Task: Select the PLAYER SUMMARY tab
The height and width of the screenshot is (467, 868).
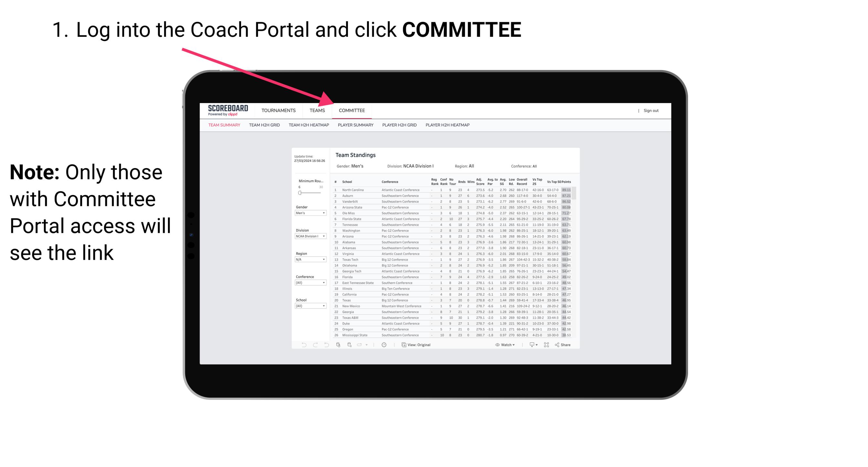Action: pos(355,125)
